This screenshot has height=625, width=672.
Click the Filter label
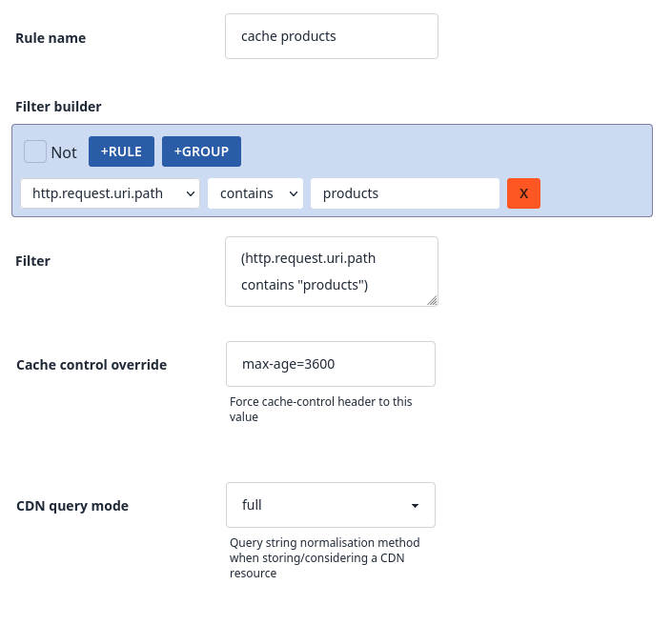click(x=32, y=261)
